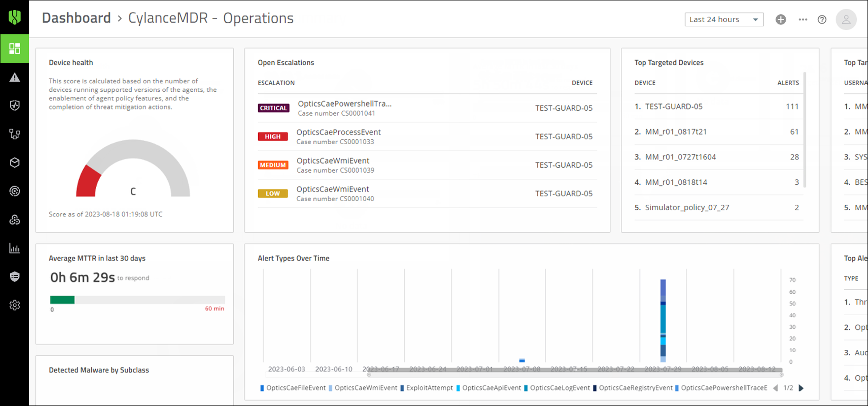Click the Cylance shield logo
Screen dimensions: 868x406
(15, 17)
